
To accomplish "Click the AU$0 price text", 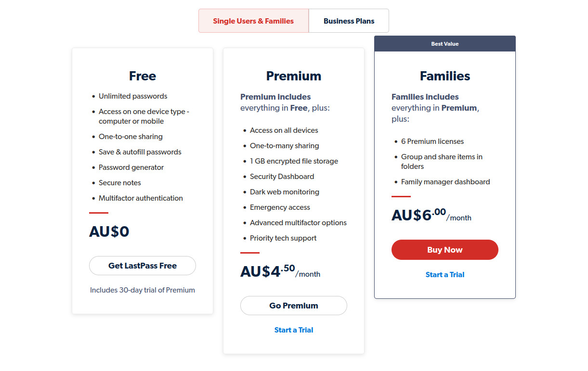I will [x=109, y=232].
